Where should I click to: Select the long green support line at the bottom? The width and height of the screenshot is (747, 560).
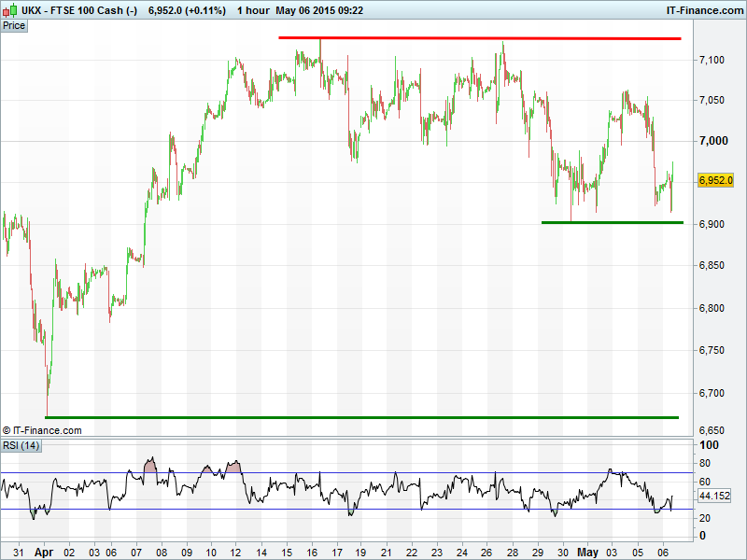(362, 417)
